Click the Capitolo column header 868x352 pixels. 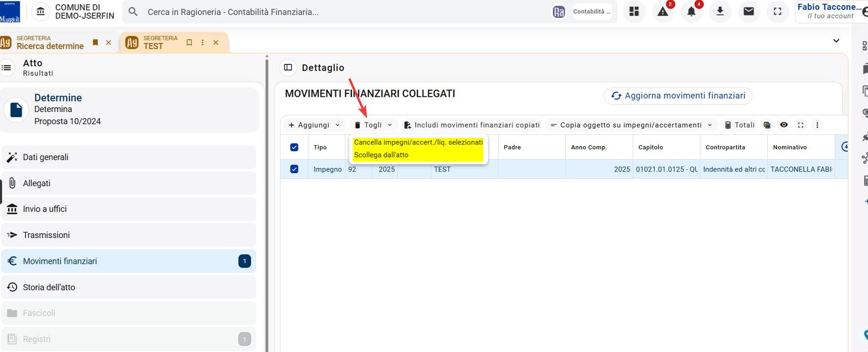[x=667, y=147]
